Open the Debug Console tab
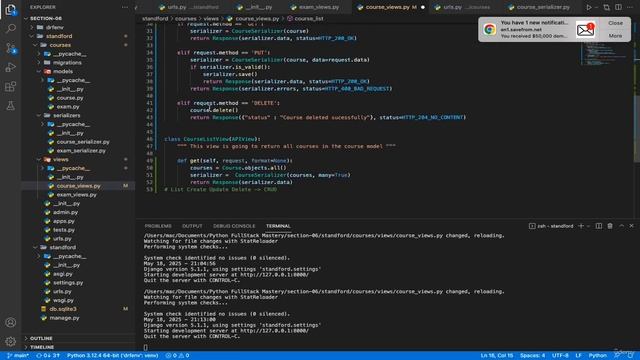 [x=234, y=226]
